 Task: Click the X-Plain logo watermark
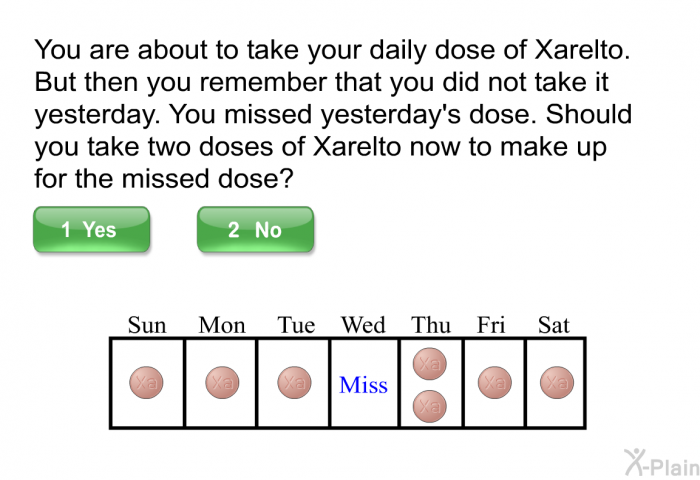click(661, 463)
